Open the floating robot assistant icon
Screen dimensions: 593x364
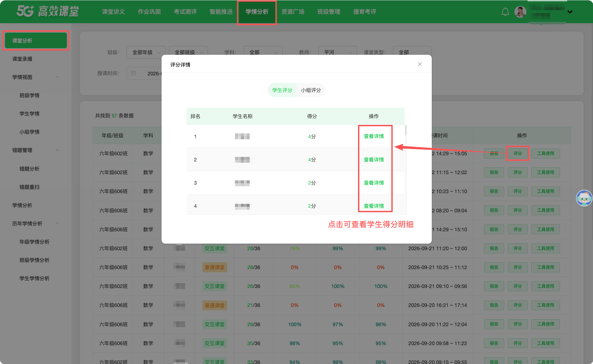point(584,198)
